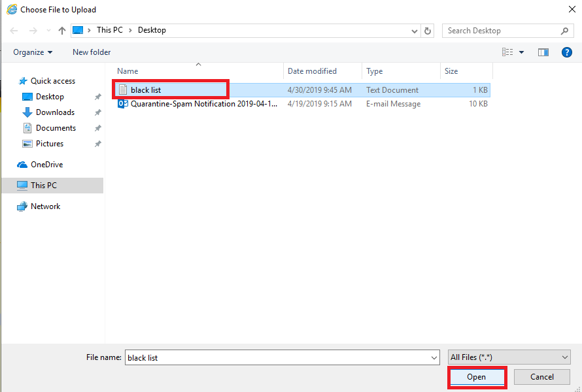582x392 pixels.
Task: Click the Up one level arrow icon
Action: (x=62, y=31)
